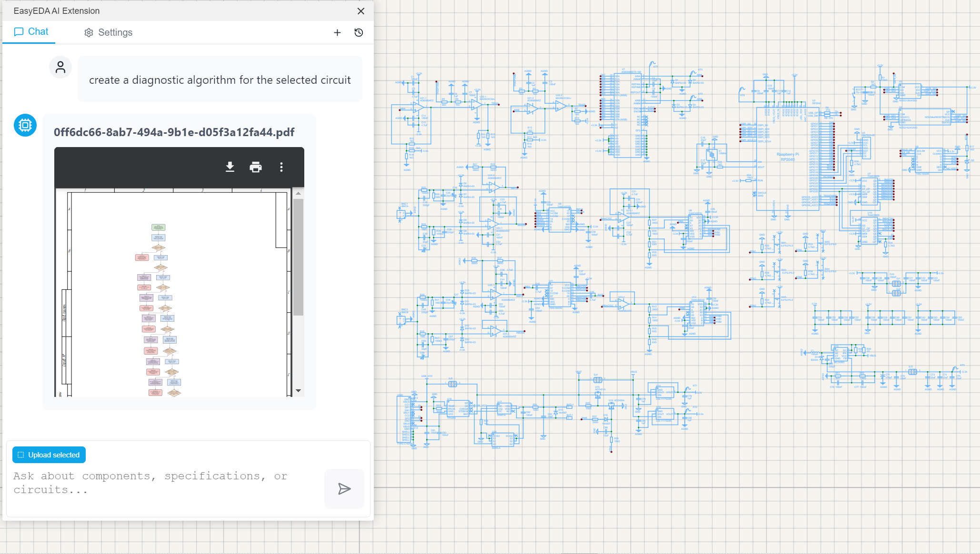Screen dimensions: 980x554
Task: Click the PDF filename heading
Action: (174, 132)
